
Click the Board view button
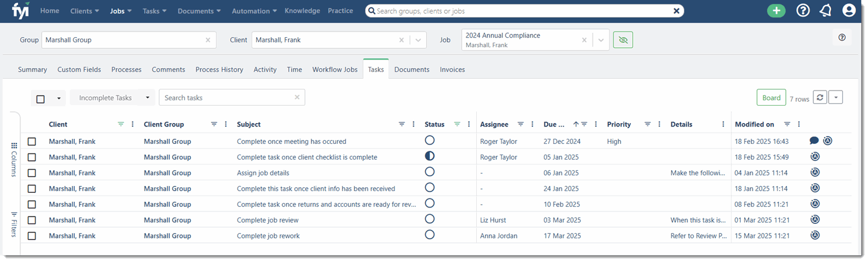tap(771, 98)
